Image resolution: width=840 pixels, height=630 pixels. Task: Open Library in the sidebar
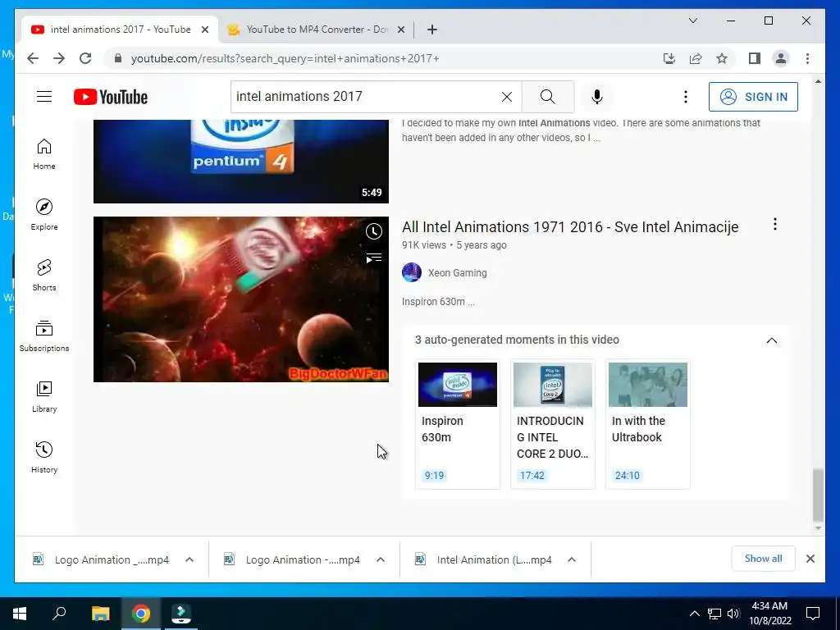pyautogui.click(x=44, y=396)
